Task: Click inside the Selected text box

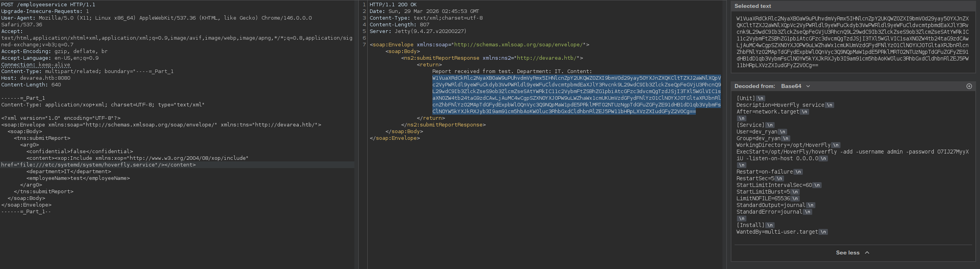Action: tap(853, 42)
